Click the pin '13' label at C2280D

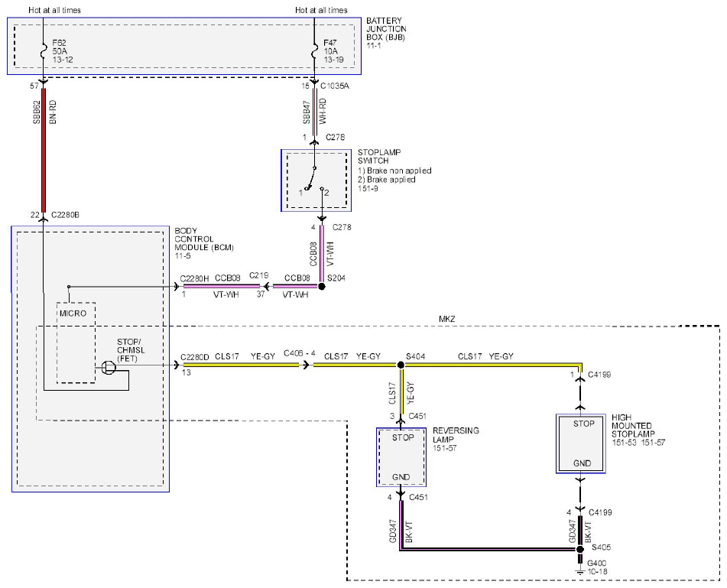click(187, 372)
